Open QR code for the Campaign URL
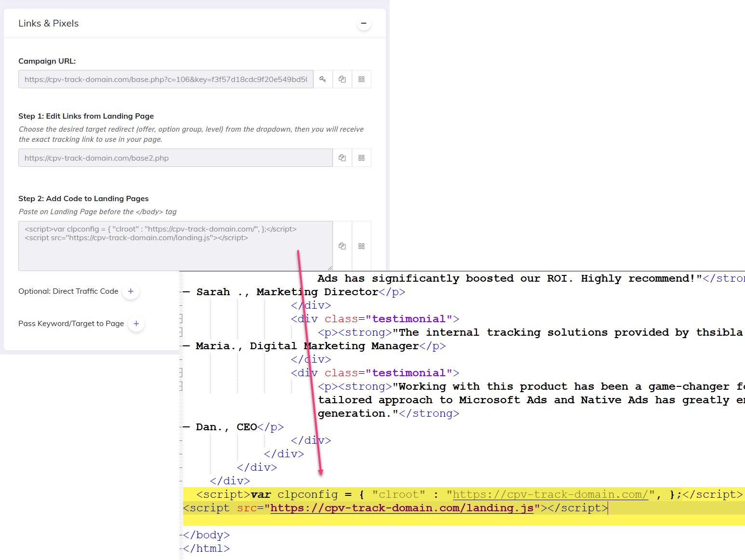The height and width of the screenshot is (560, 745). [x=361, y=79]
